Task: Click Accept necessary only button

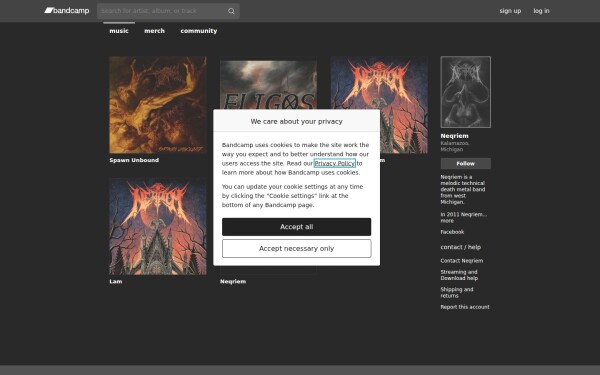Action: tap(296, 249)
